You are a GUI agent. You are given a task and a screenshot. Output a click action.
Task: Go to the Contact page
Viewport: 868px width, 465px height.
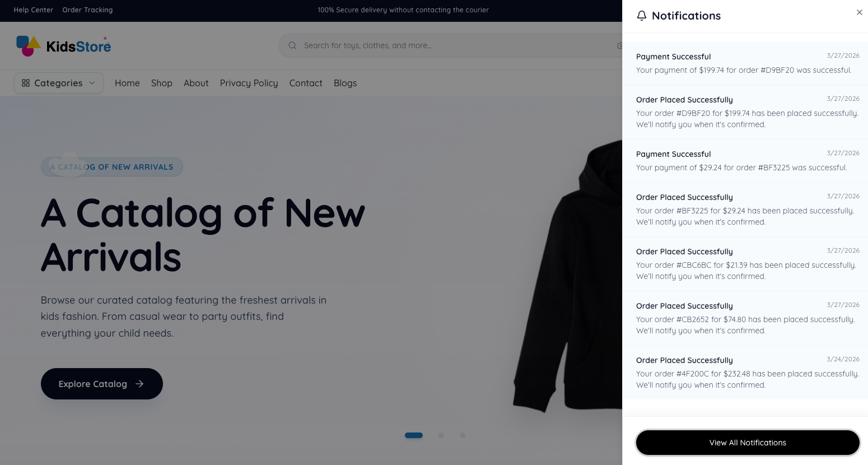(x=306, y=83)
